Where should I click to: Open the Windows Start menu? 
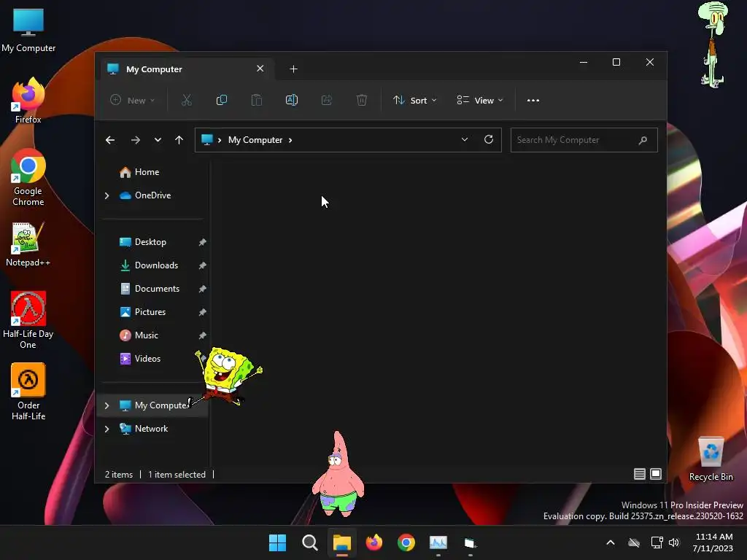tap(277, 542)
